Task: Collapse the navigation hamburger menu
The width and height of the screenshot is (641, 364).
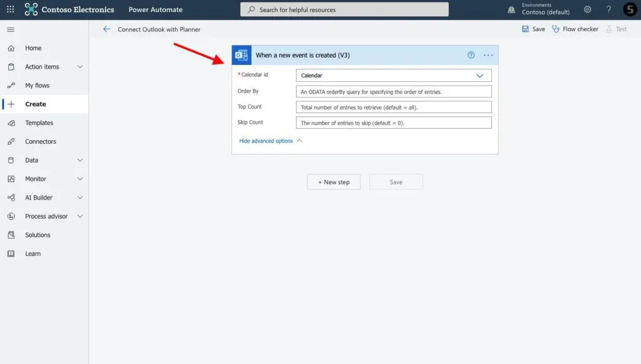Action: click(11, 29)
